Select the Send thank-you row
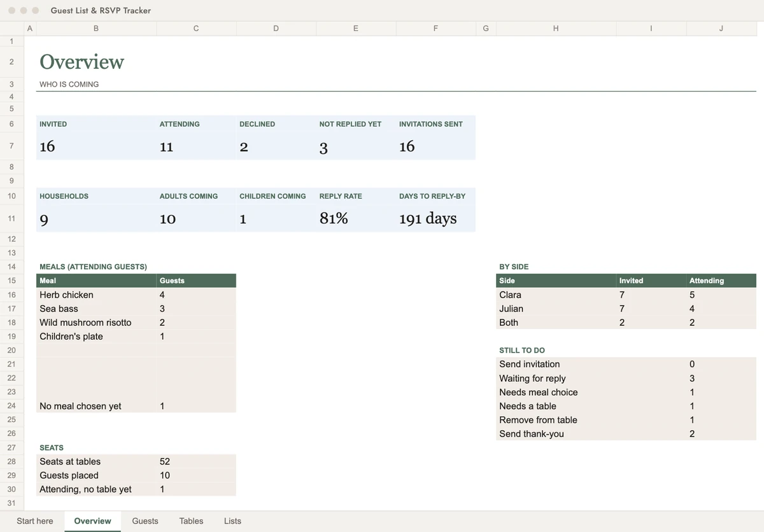This screenshot has width=764, height=532. click(x=626, y=434)
